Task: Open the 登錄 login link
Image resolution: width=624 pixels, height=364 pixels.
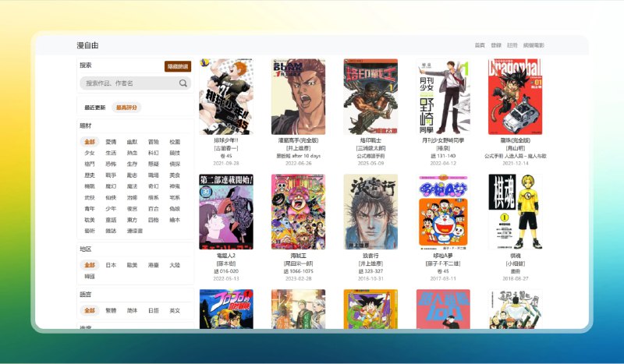Action: 496,46
